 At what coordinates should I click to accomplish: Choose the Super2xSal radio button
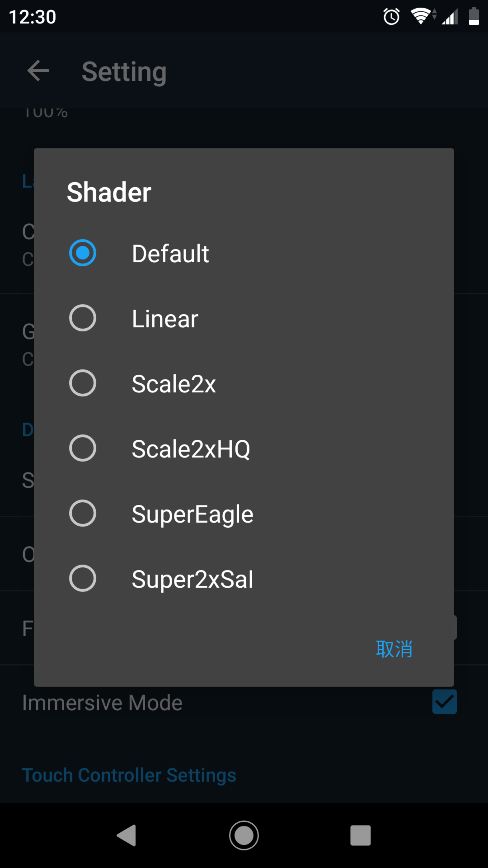[x=82, y=578]
